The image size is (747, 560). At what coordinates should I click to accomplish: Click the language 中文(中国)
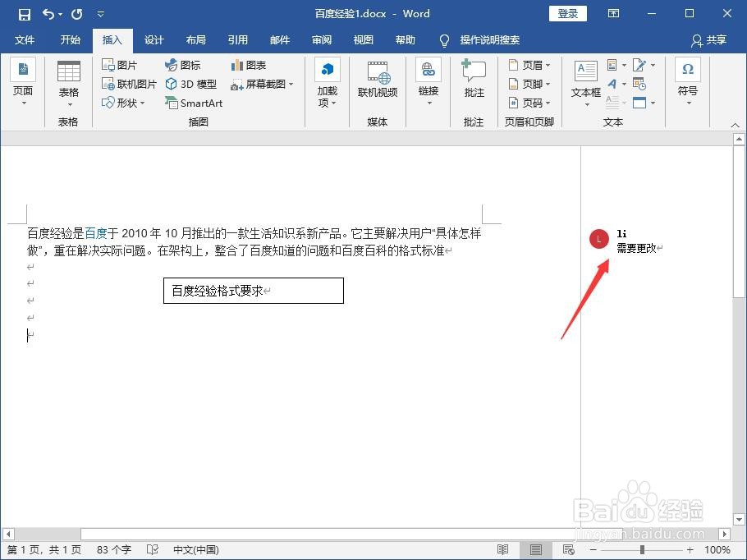[196, 549]
